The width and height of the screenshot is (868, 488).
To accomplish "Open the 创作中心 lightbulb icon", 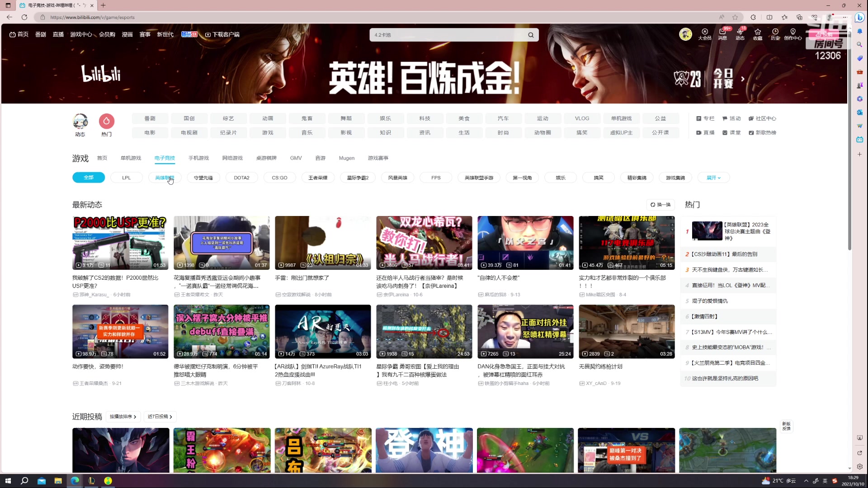I will pyautogui.click(x=793, y=34).
